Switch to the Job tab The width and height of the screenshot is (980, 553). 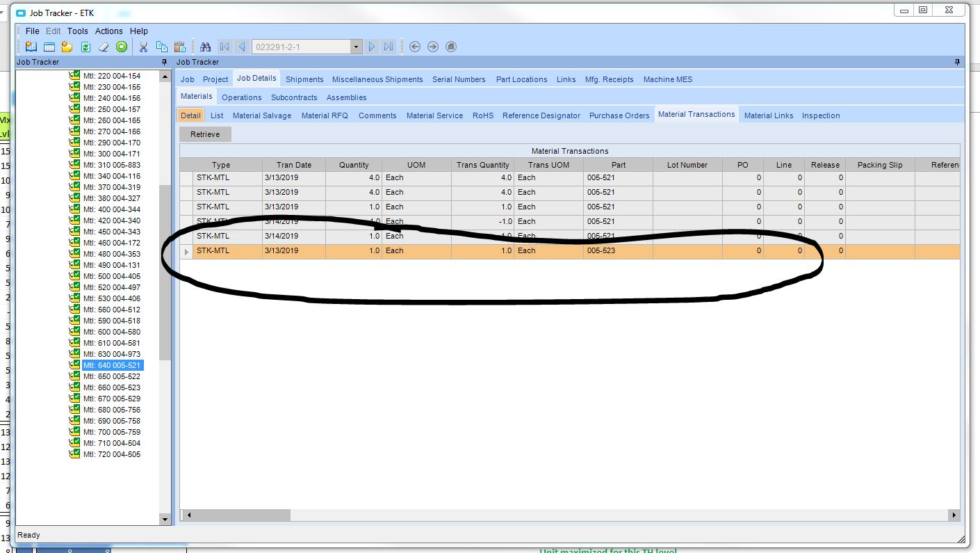[x=188, y=79]
